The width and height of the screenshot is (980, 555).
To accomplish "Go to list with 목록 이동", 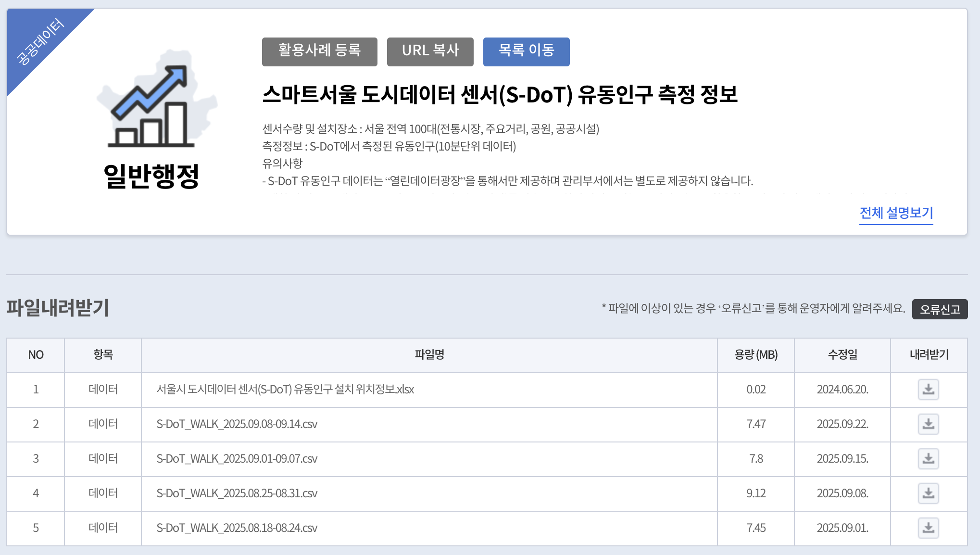I will [x=526, y=51].
